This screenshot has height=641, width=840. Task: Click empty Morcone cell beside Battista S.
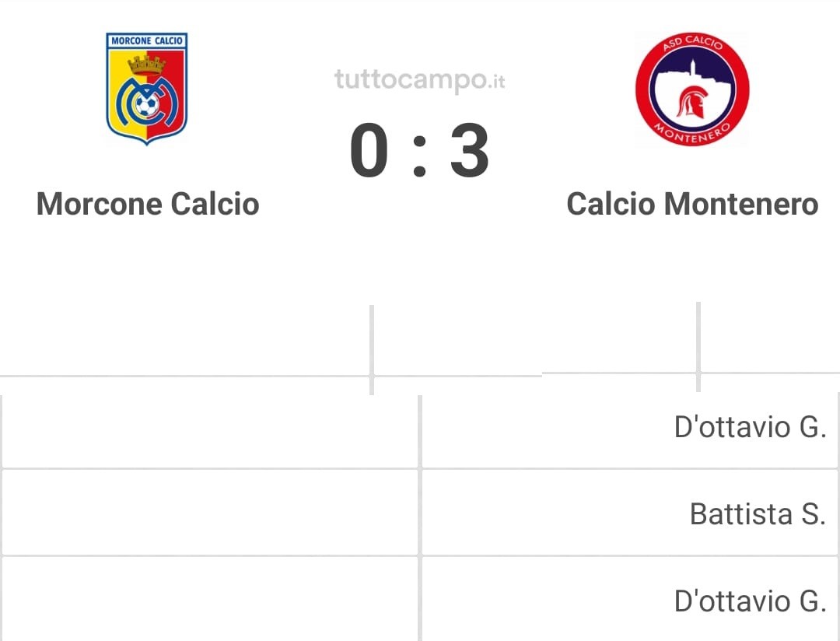(x=210, y=513)
